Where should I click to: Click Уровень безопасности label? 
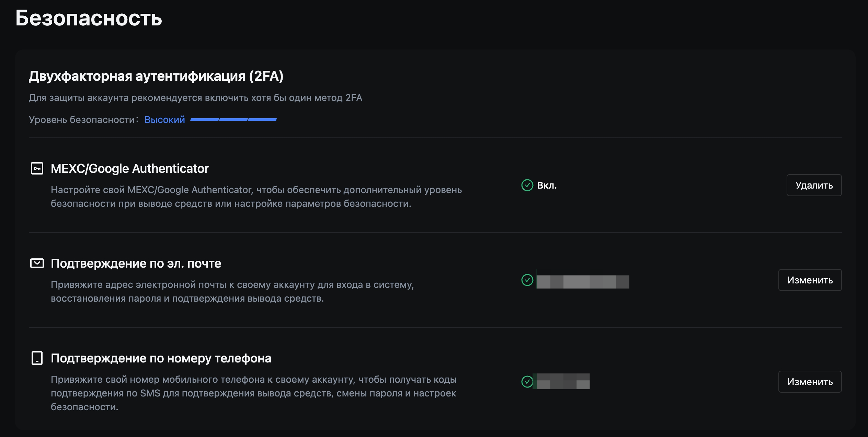click(x=83, y=120)
